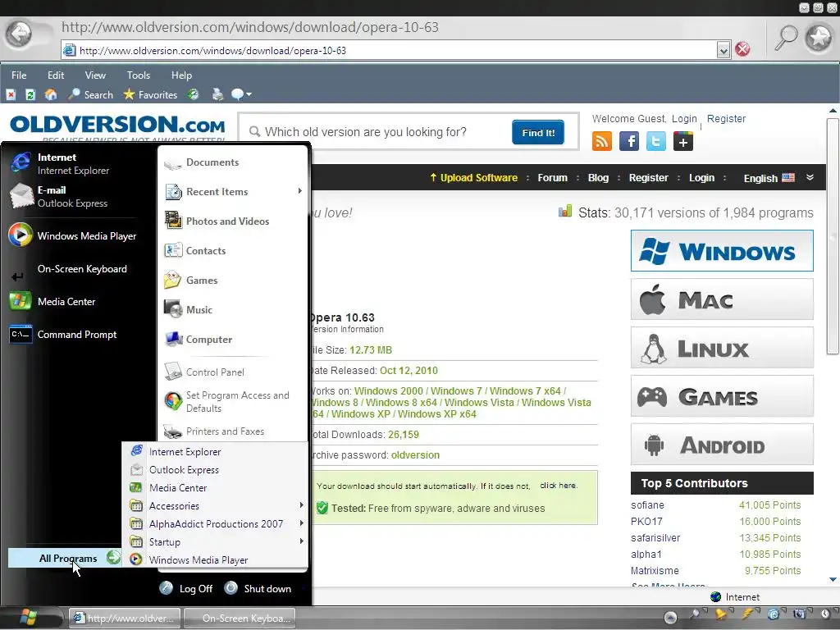Click the Facebook icon
This screenshot has height=630, width=840.
pos(629,141)
